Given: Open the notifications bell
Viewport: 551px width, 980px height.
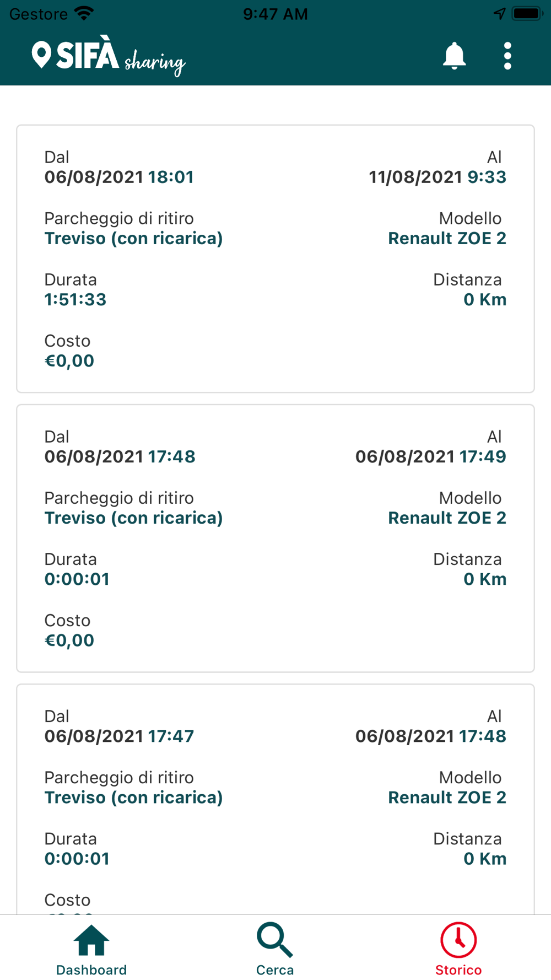Looking at the screenshot, I should (454, 56).
